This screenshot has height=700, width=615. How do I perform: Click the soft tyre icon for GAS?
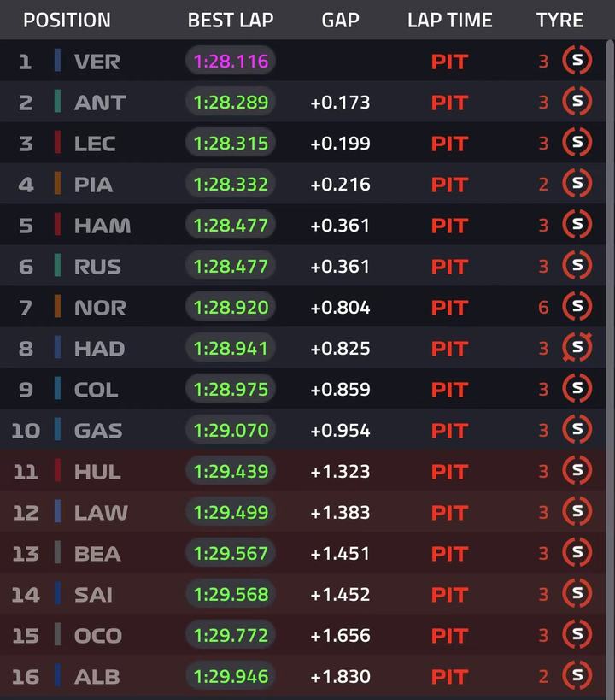[577, 429]
